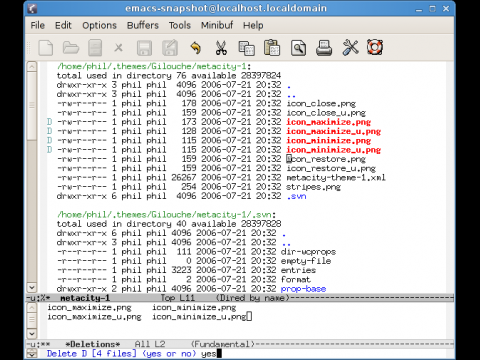Viewport: 480px width, 360px height.
Task: Click the red icon_minimize.png entry in dired
Action: [x=329, y=141]
